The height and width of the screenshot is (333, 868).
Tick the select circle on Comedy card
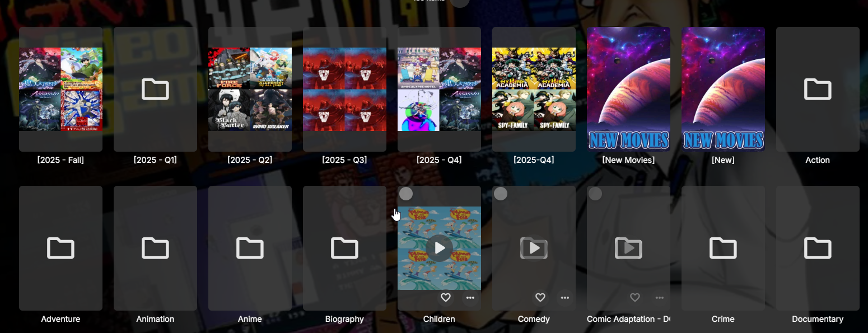coord(501,194)
